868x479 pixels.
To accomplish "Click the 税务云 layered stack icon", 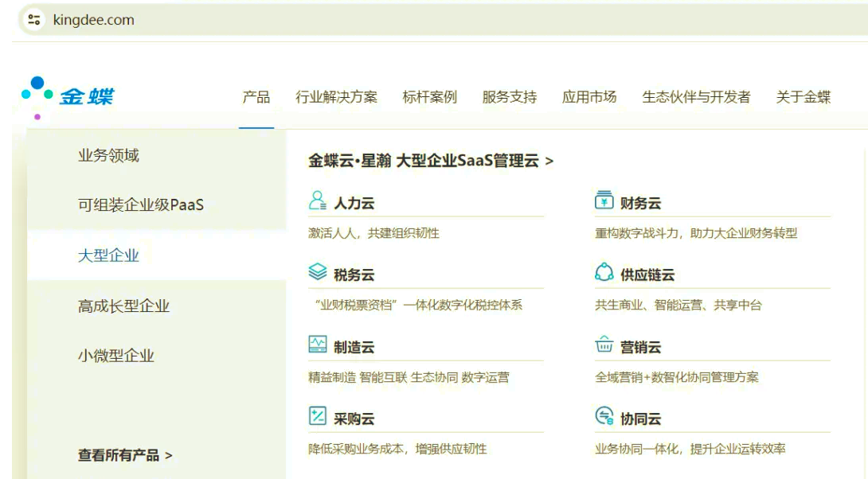I will 318,272.
